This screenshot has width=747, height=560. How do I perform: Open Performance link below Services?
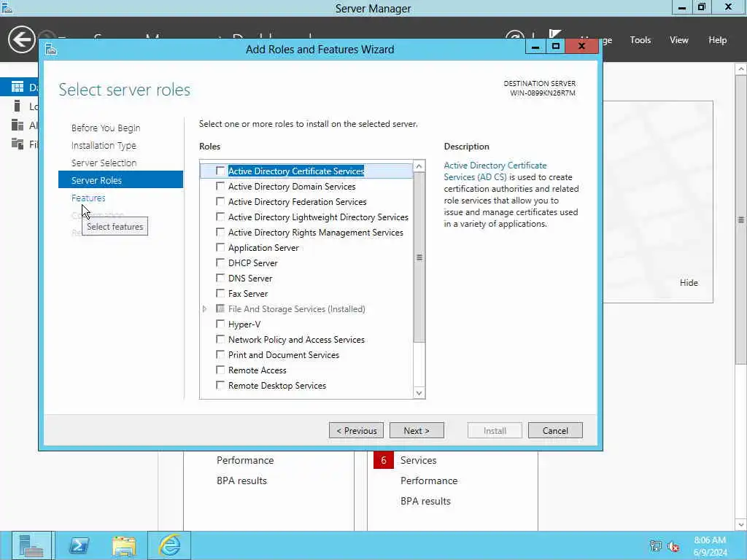(x=429, y=481)
